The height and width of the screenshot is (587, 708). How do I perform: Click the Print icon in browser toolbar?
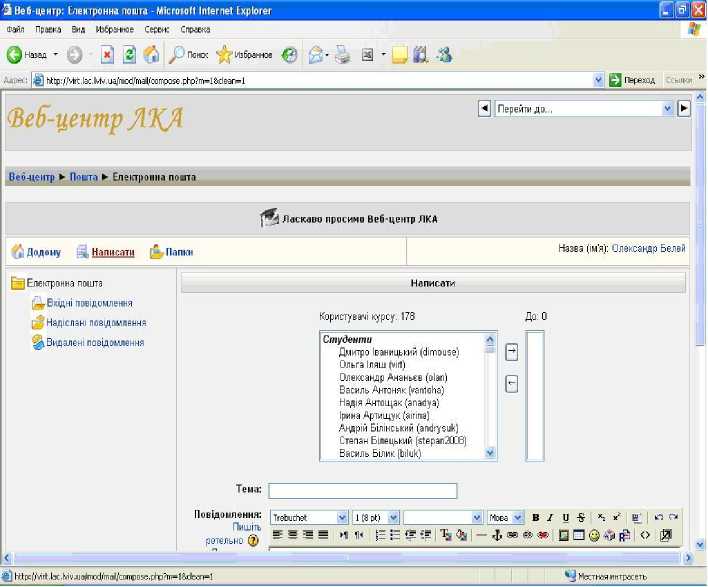click(343, 55)
